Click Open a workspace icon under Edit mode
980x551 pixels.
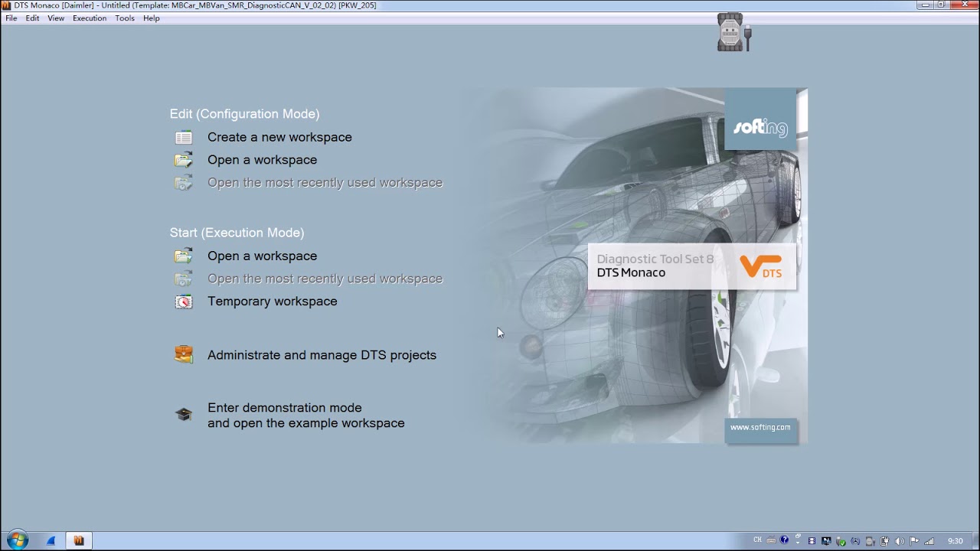[x=184, y=160]
